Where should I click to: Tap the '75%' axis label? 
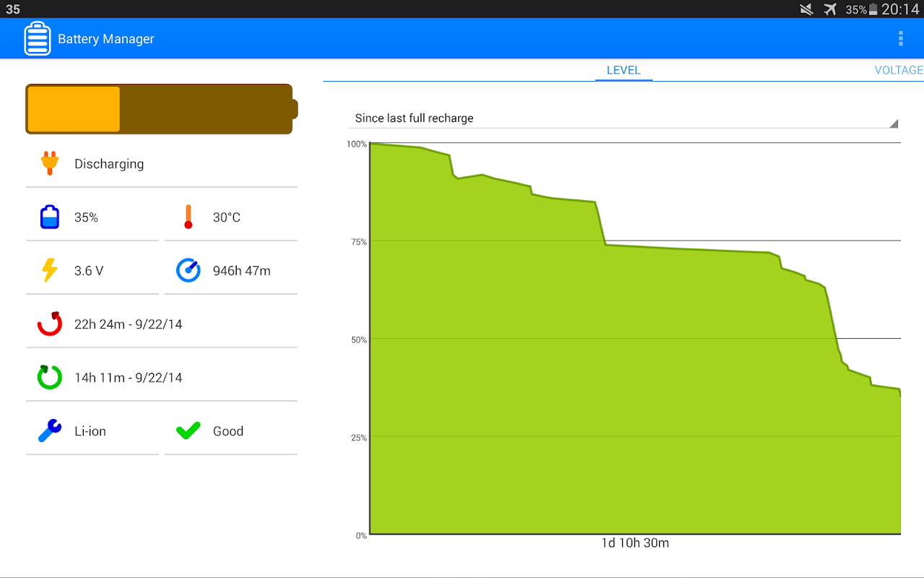359,242
